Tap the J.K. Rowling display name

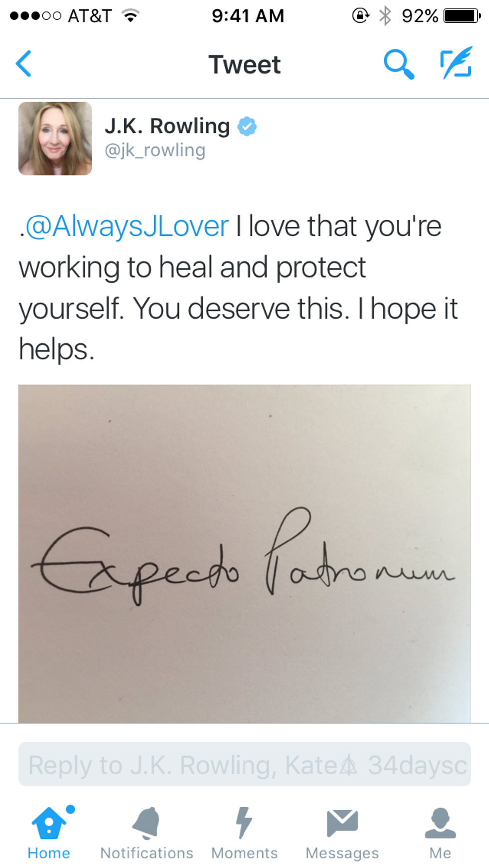167,126
